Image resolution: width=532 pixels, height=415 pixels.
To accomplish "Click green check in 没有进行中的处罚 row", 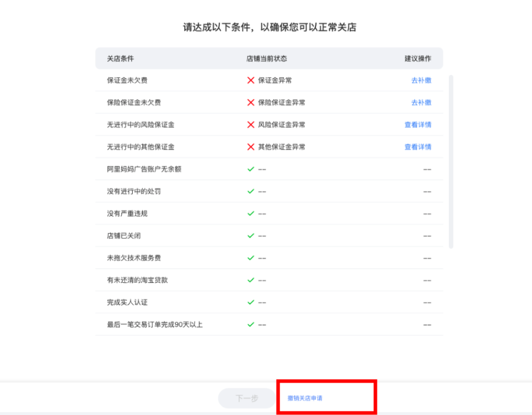I will (251, 191).
